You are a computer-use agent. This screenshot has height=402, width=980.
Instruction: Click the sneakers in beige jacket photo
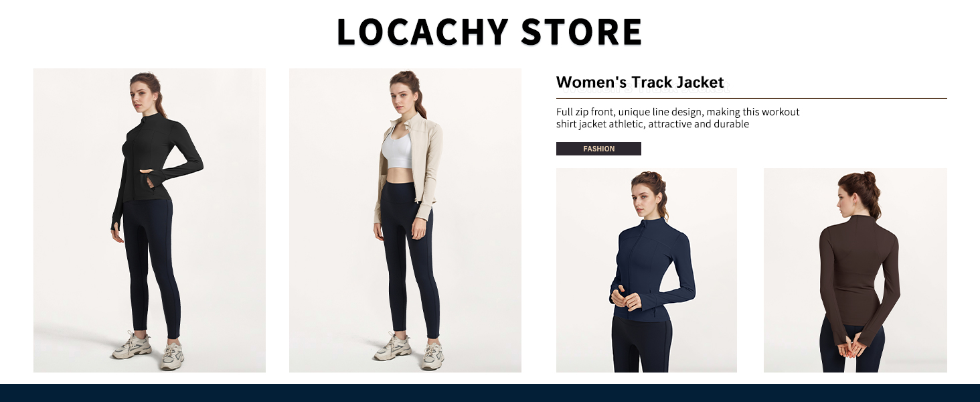pyautogui.click(x=410, y=350)
